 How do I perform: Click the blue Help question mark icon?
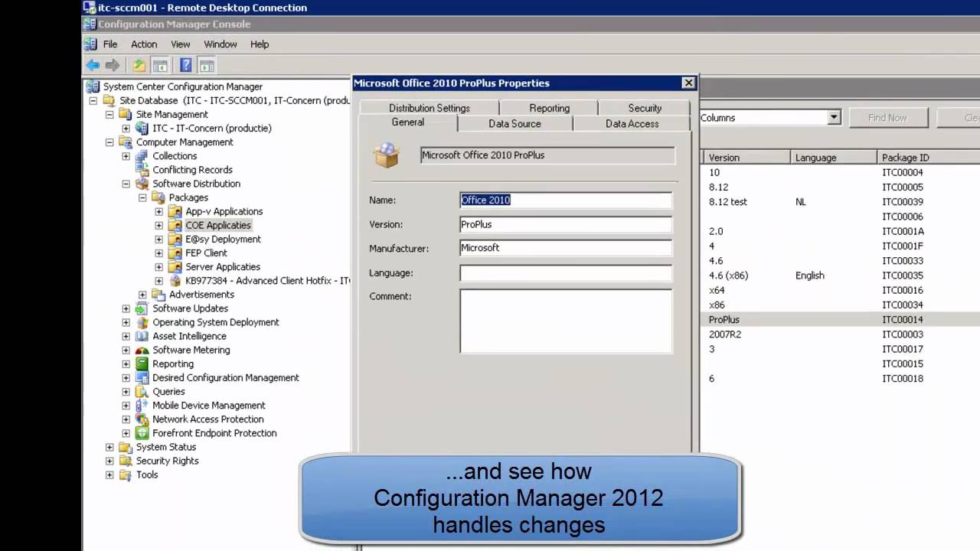[x=185, y=65]
